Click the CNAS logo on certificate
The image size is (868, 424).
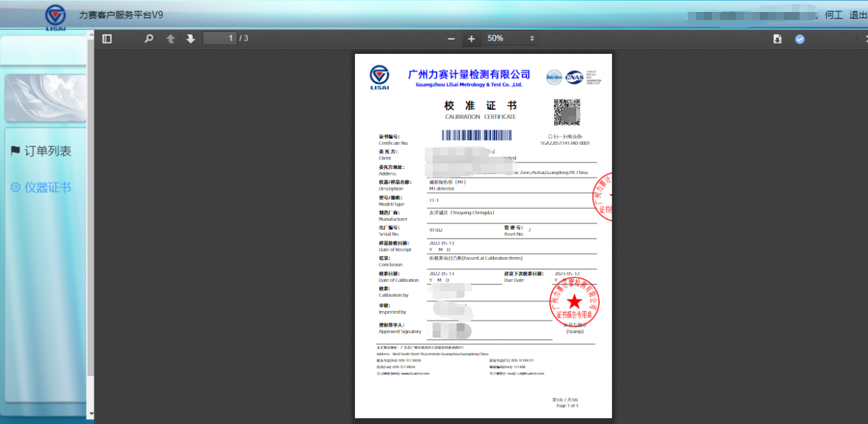pyautogui.click(x=574, y=77)
